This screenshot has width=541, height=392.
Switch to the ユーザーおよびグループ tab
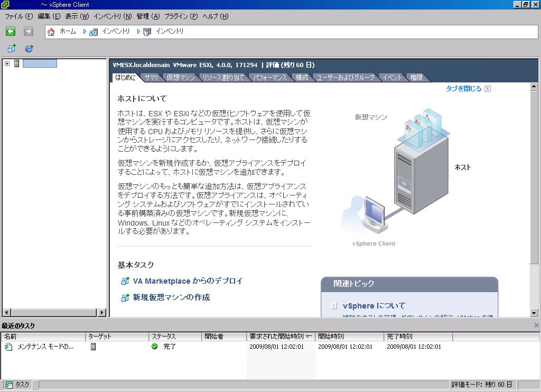(346, 77)
